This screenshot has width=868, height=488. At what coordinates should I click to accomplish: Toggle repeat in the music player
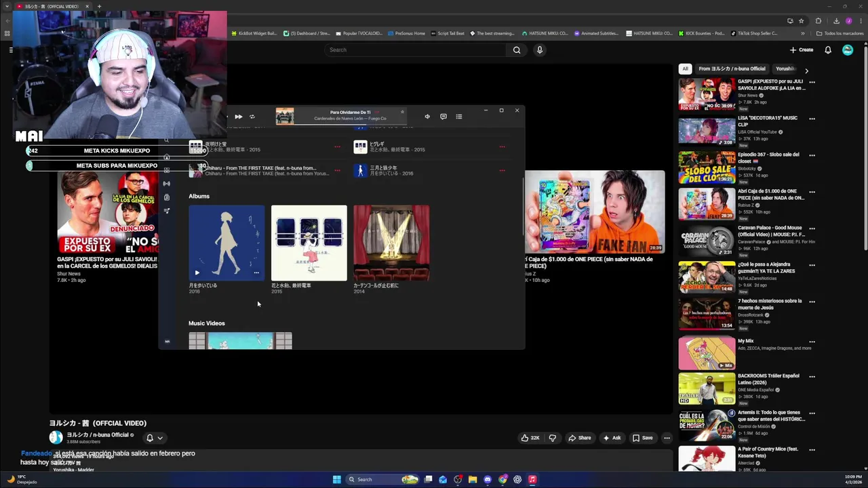point(252,117)
